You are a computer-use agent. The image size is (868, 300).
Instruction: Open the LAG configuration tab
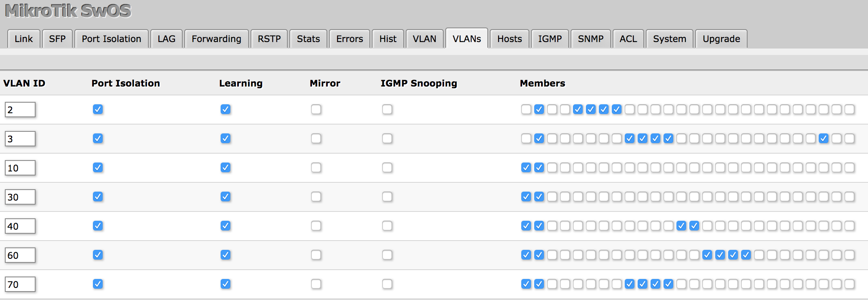[x=166, y=39]
